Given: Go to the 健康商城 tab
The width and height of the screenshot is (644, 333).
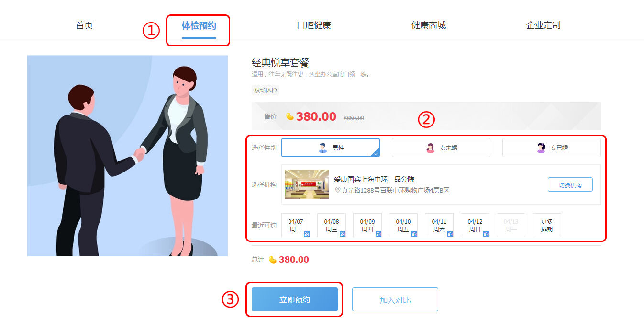Looking at the screenshot, I should [x=429, y=25].
